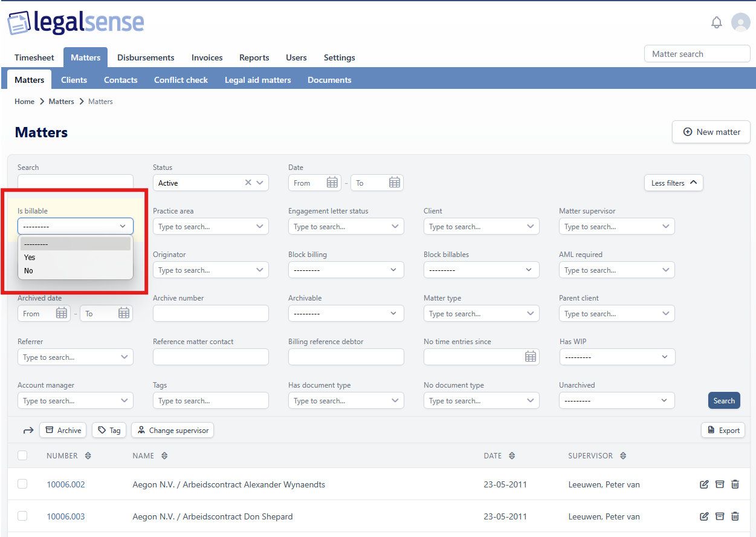Click the Tag bulk action button
The height and width of the screenshot is (537, 756).
click(109, 430)
